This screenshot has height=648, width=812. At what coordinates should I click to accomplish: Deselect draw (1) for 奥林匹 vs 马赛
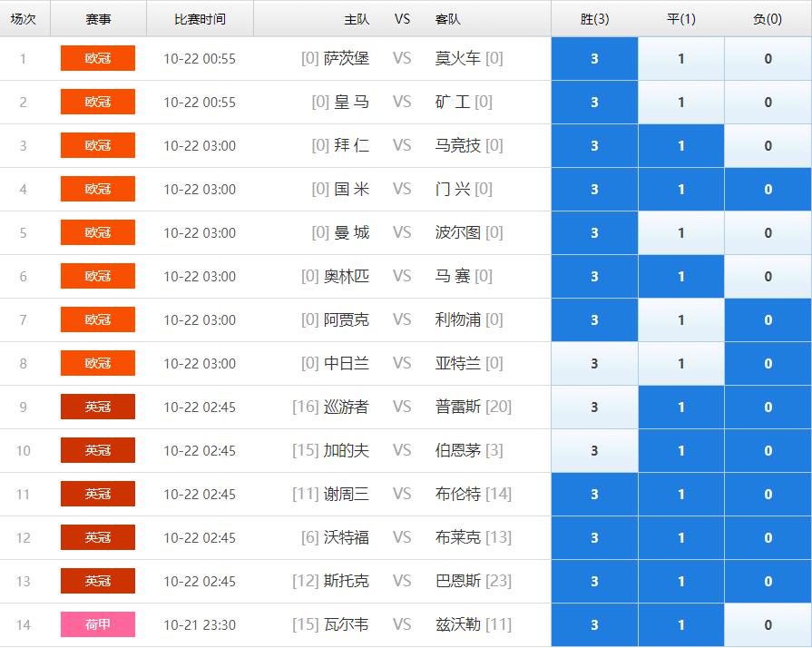681,276
